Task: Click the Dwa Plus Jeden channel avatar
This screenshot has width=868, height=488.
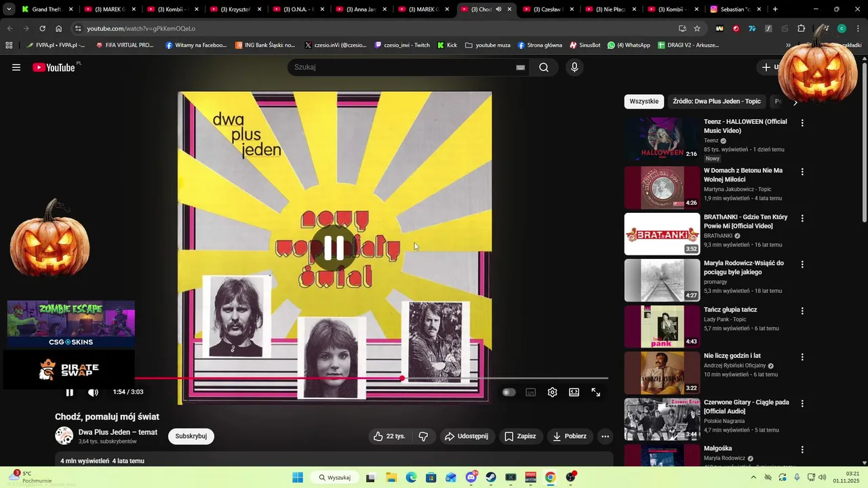Action: [64, 436]
